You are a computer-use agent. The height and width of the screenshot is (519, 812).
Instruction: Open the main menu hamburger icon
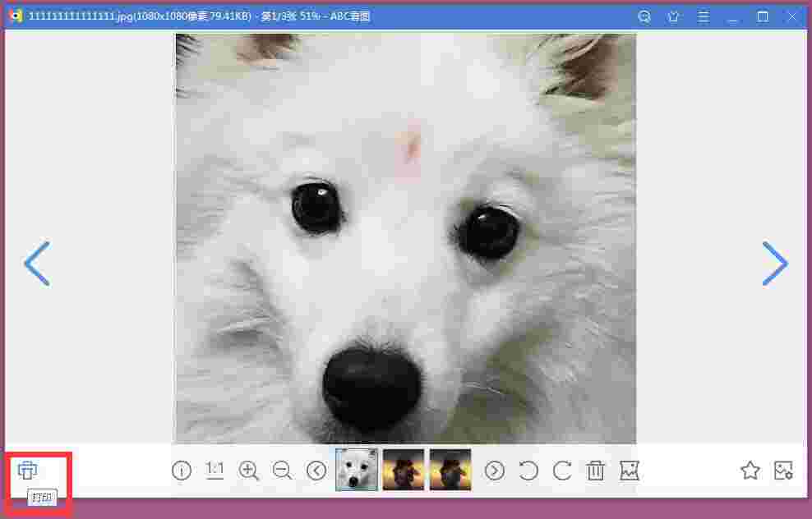(x=704, y=16)
